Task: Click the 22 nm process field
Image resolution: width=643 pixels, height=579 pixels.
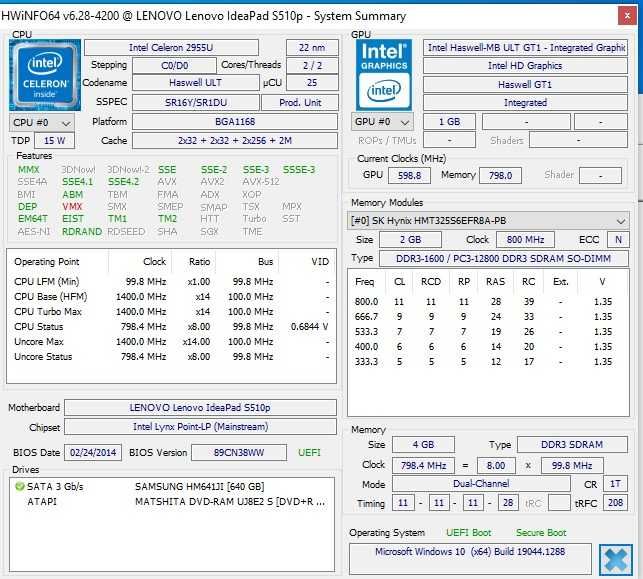Action: coord(312,48)
